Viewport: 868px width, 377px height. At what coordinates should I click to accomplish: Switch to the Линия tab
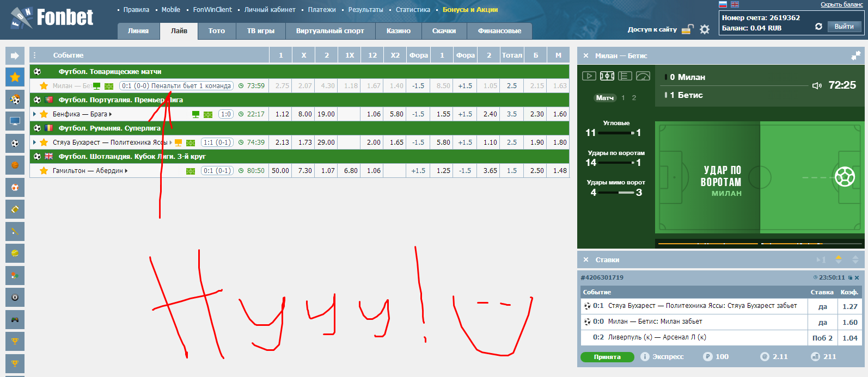(138, 31)
